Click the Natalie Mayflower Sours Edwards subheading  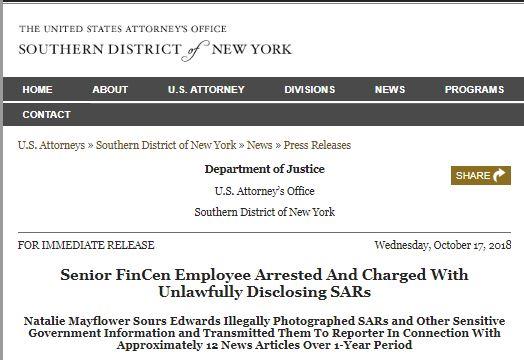(264, 333)
